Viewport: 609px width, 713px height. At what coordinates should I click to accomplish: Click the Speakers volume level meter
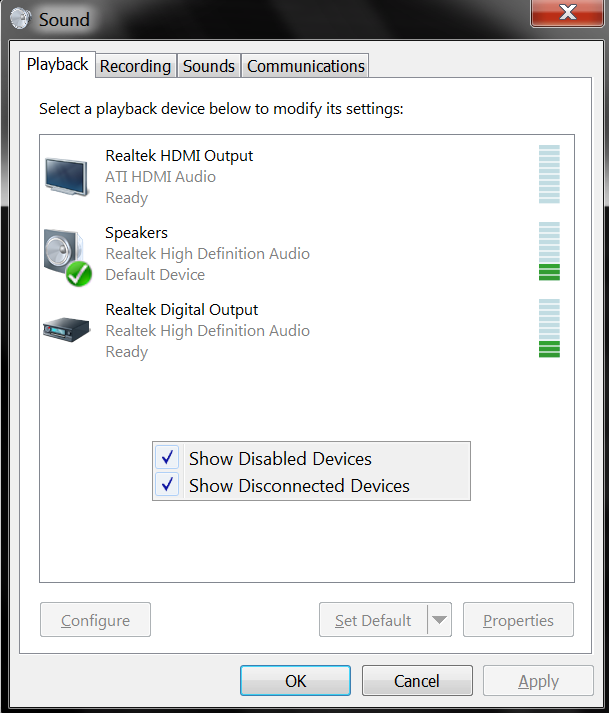coord(549,251)
